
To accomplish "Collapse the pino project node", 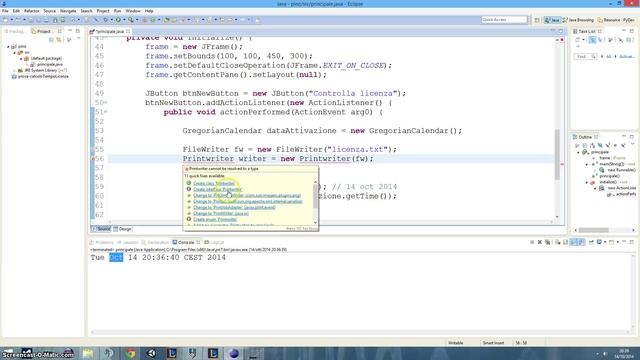I will (x=8, y=47).
